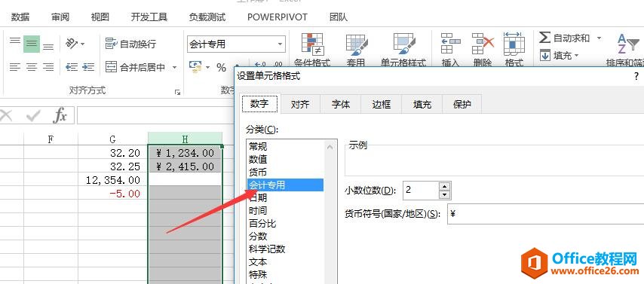Image resolution: width=644 pixels, height=284 pixels.
Task: Switch to 保护 tab in dialog
Action: (x=462, y=104)
